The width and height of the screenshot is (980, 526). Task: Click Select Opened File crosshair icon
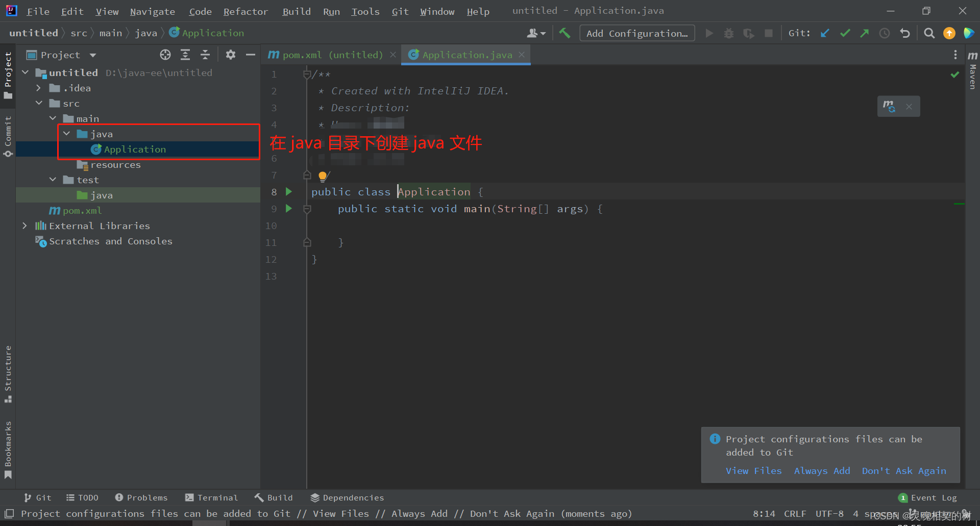(165, 55)
